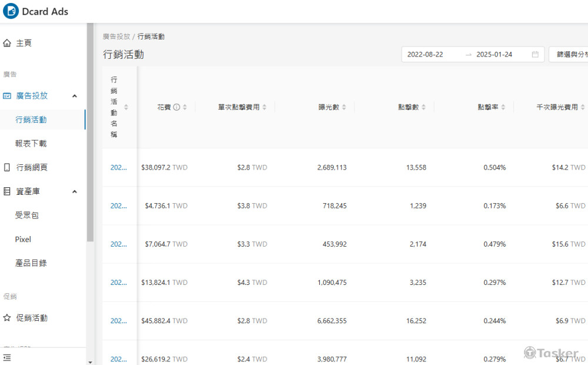Collapse the 廣告投放 sidebar section
588x365 pixels.
[74, 95]
